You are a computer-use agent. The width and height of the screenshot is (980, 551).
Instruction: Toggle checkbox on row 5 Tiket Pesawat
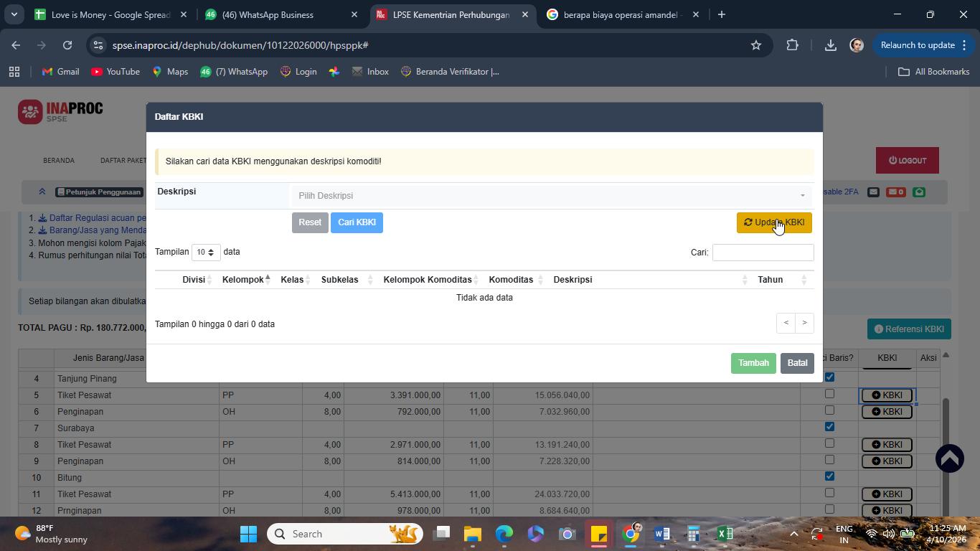pos(829,394)
